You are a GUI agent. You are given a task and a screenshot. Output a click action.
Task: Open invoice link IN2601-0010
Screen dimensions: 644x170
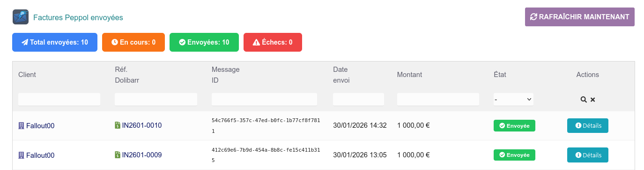click(142, 125)
